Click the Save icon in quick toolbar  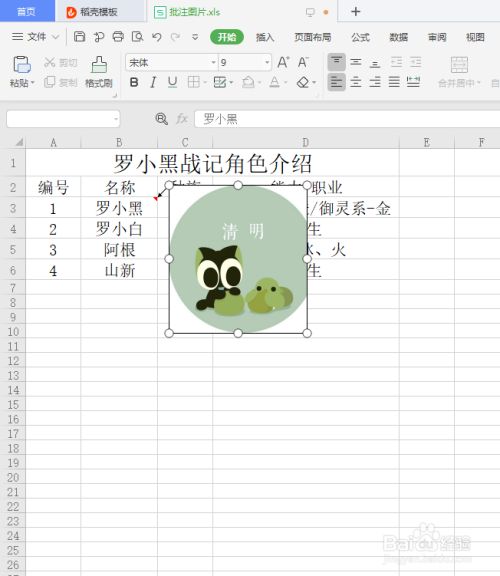coord(79,37)
